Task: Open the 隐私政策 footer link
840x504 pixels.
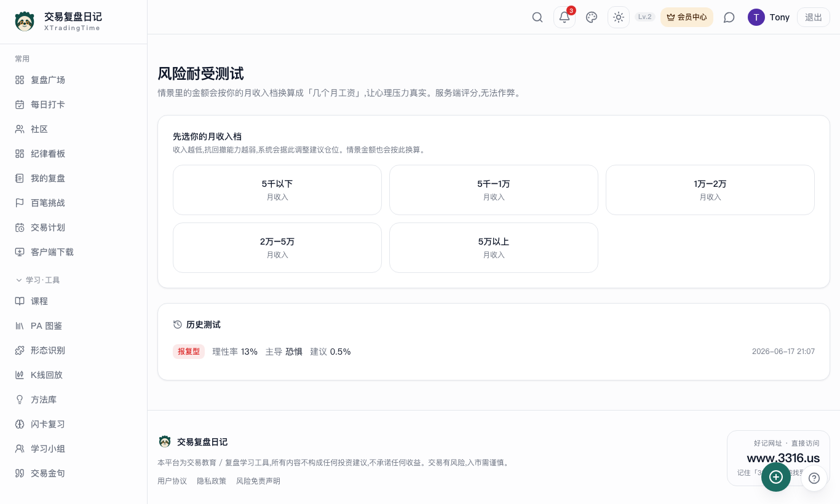Action: [212, 481]
